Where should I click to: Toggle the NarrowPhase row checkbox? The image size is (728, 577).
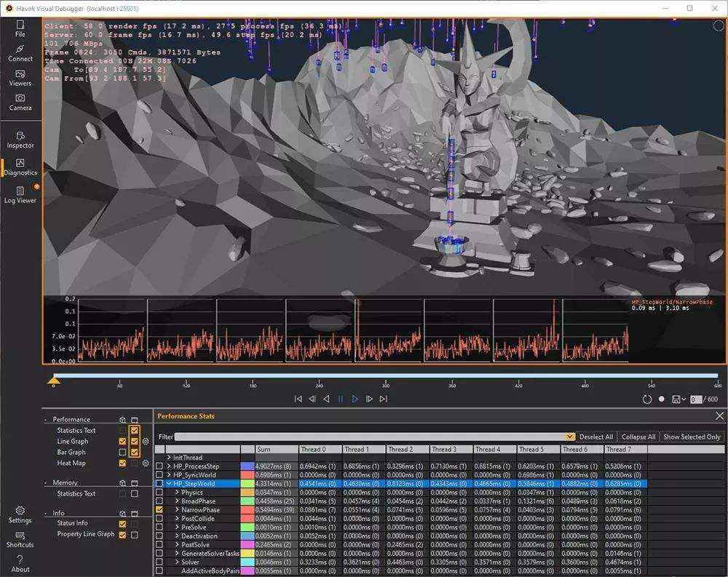tap(159, 509)
